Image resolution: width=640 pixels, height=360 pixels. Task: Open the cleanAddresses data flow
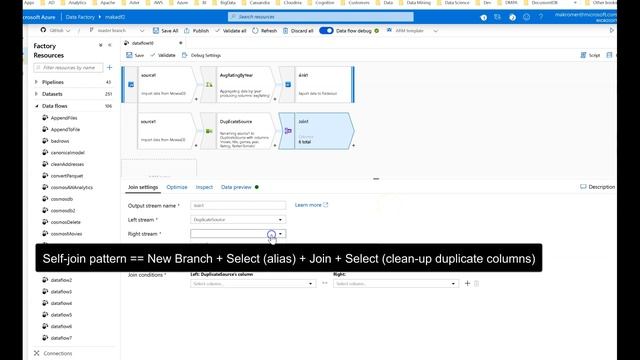tap(67, 164)
